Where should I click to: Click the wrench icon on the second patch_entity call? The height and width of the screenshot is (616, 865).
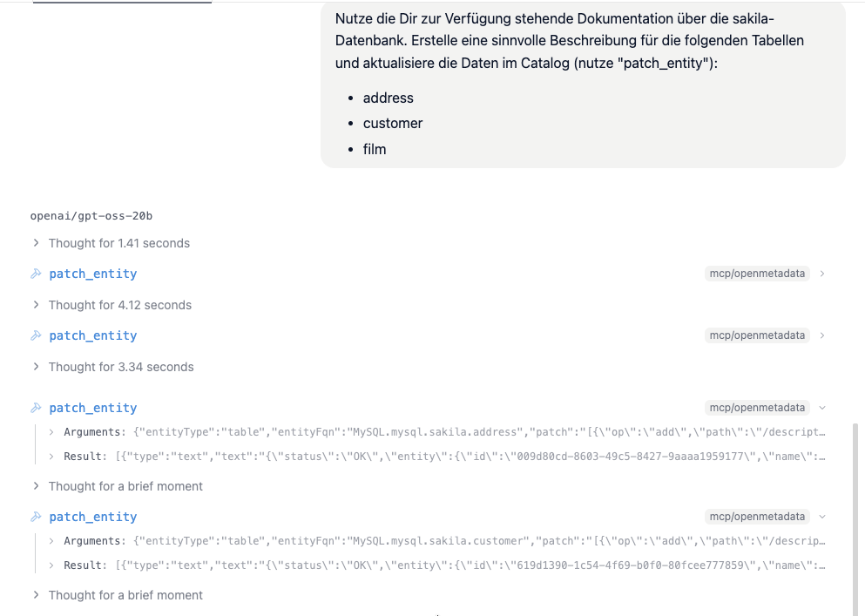(36, 335)
